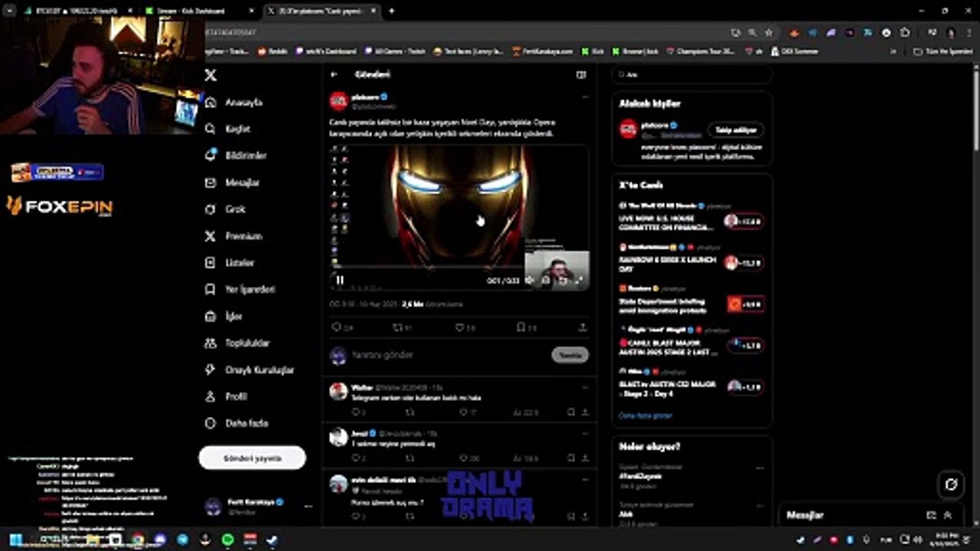Go back with the arrow beside Gönderi
This screenshot has width=980, height=551.
(x=334, y=74)
